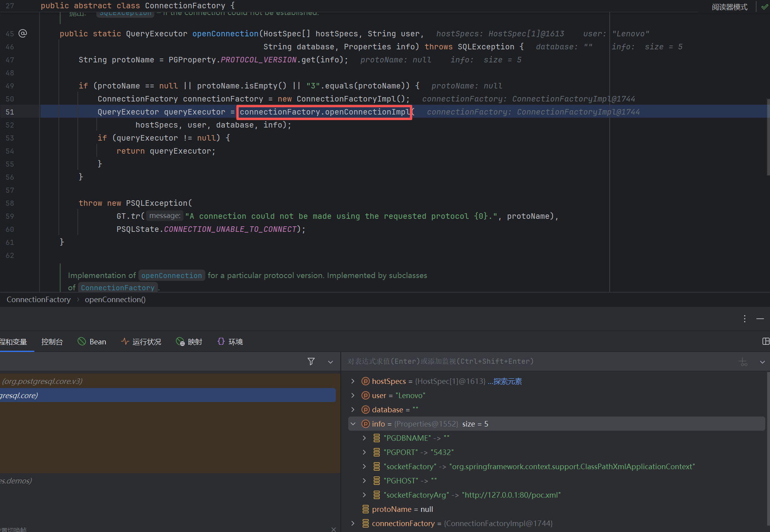Expand the hostSpecs variable node
Image resolution: width=770 pixels, height=532 pixels.
353,381
